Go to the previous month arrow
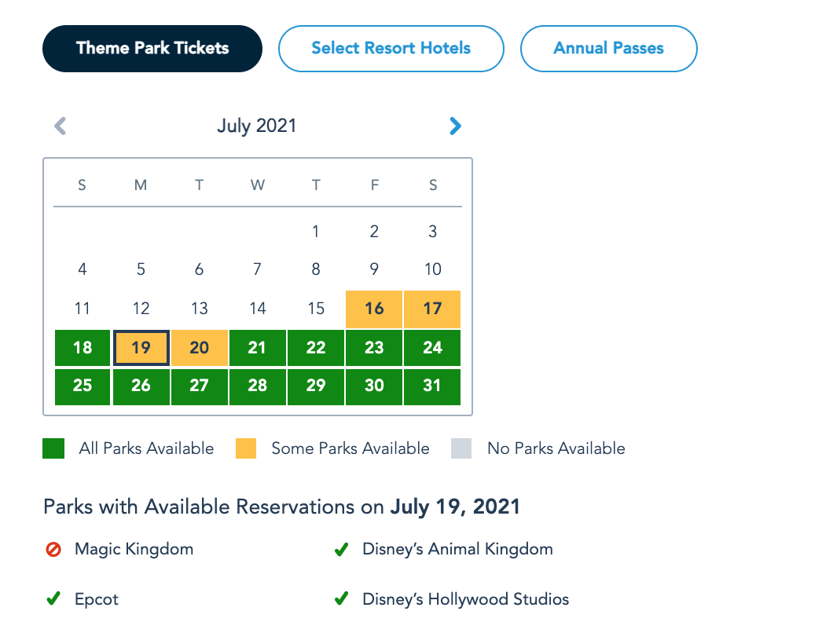 click(60, 126)
